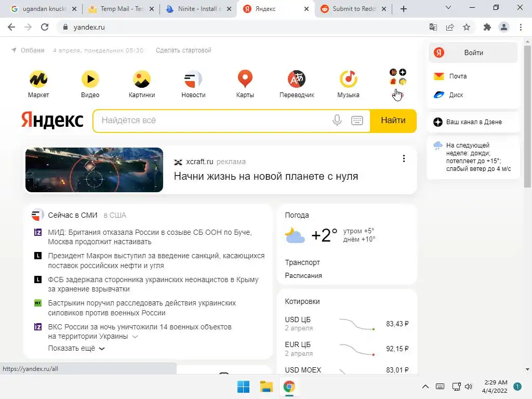Open news about Президент Макрон sanctions

tap(156, 261)
